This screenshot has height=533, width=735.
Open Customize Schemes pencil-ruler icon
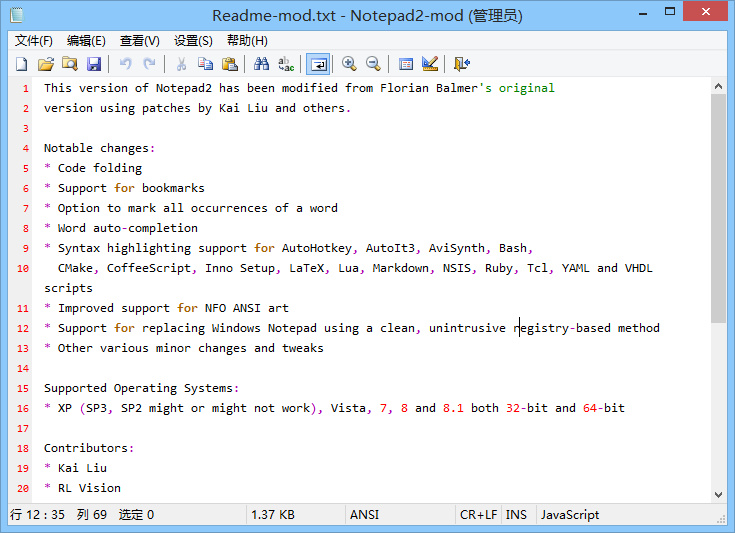pos(430,64)
